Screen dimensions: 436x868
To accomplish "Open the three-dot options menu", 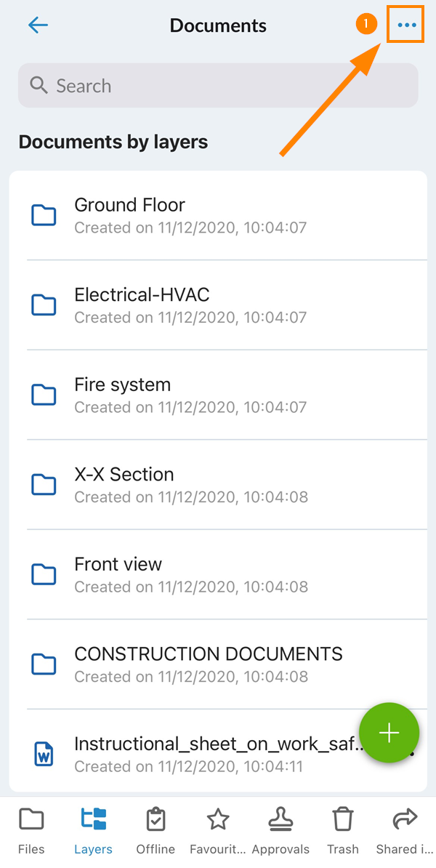I will click(405, 24).
